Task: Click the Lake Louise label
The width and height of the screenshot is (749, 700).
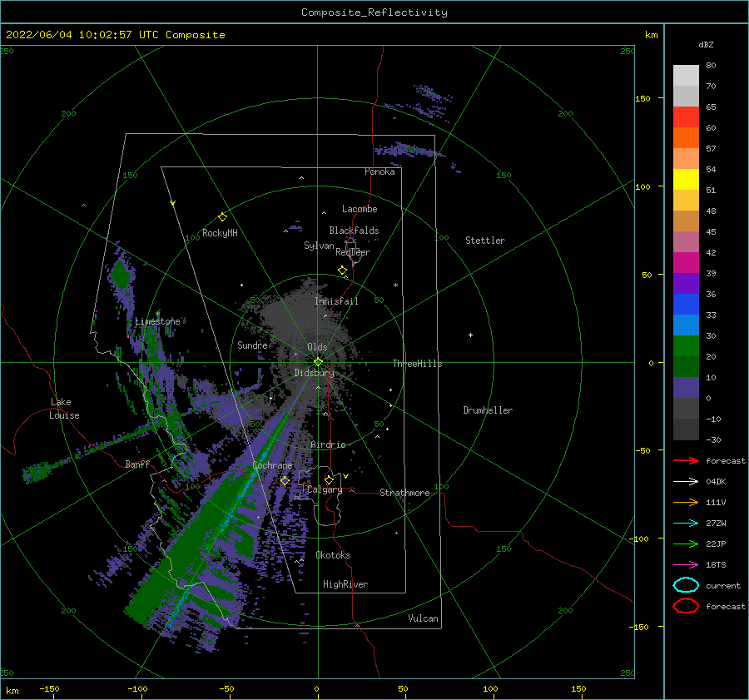Action: pyautogui.click(x=64, y=409)
